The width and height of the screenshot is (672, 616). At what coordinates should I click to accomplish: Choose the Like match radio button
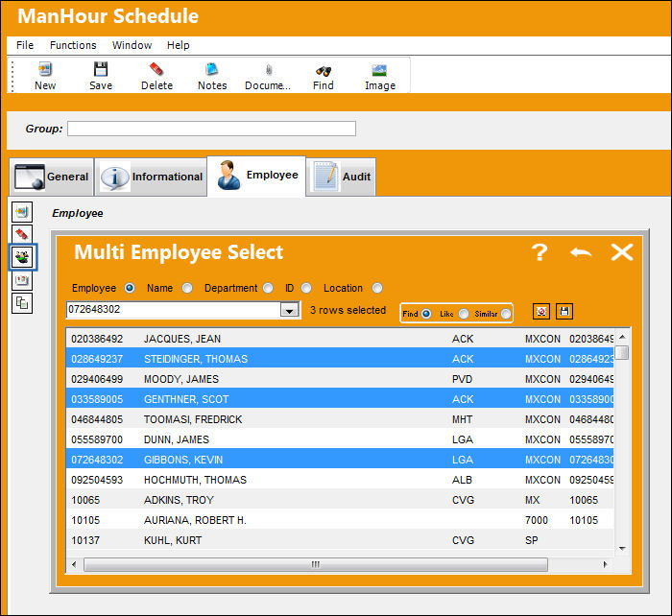[464, 314]
